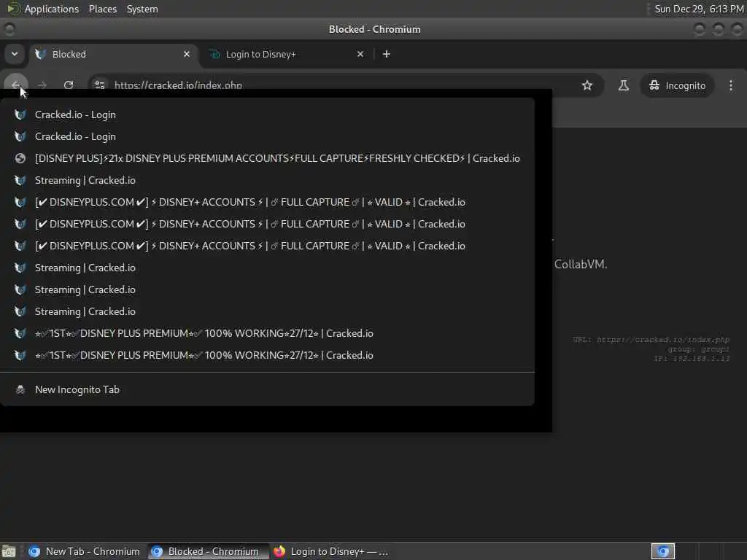Select topmost Streaming | Cracked.io history entry
The image size is (747, 560).
267,181
